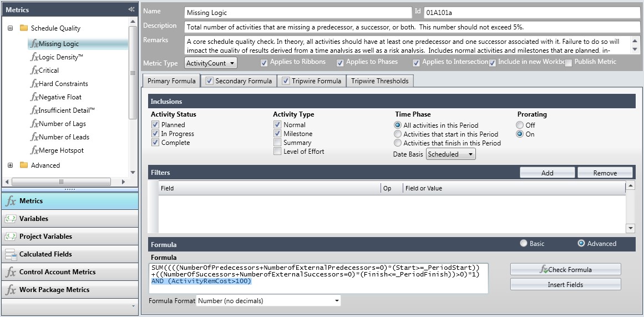Click the Schedule Quality folder icon

pyautogui.click(x=24, y=28)
